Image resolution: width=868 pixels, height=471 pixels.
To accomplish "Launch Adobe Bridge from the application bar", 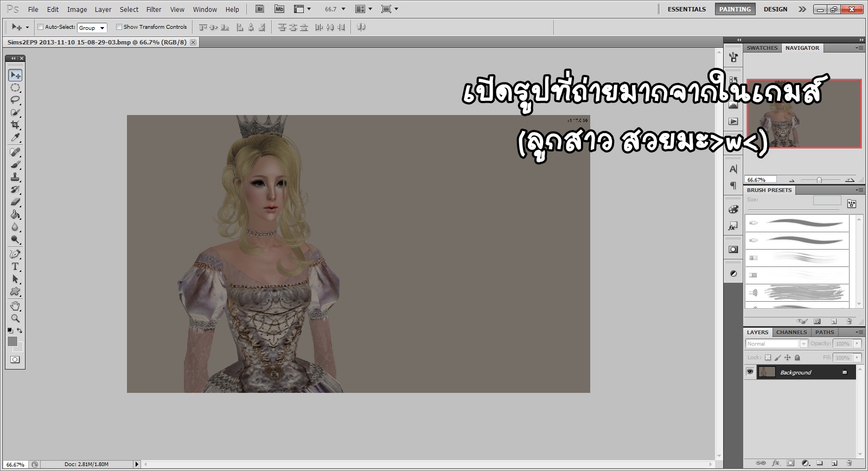I will (260, 9).
